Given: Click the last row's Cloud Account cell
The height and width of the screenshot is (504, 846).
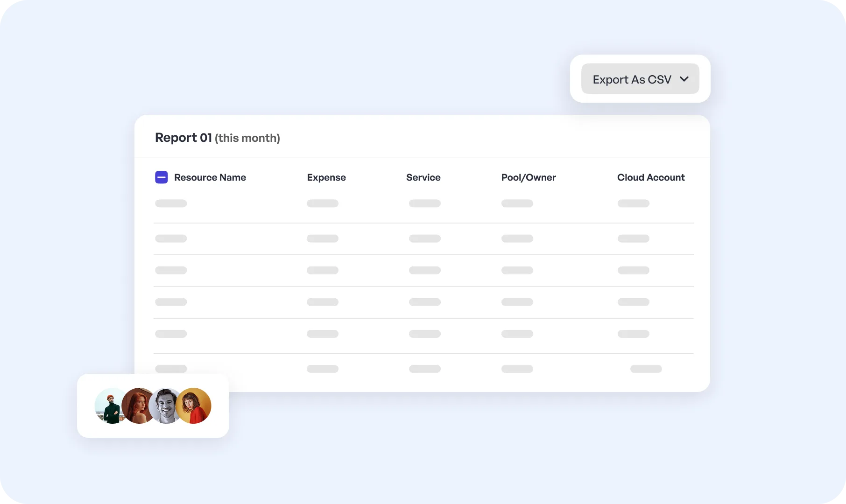Looking at the screenshot, I should pos(646,369).
